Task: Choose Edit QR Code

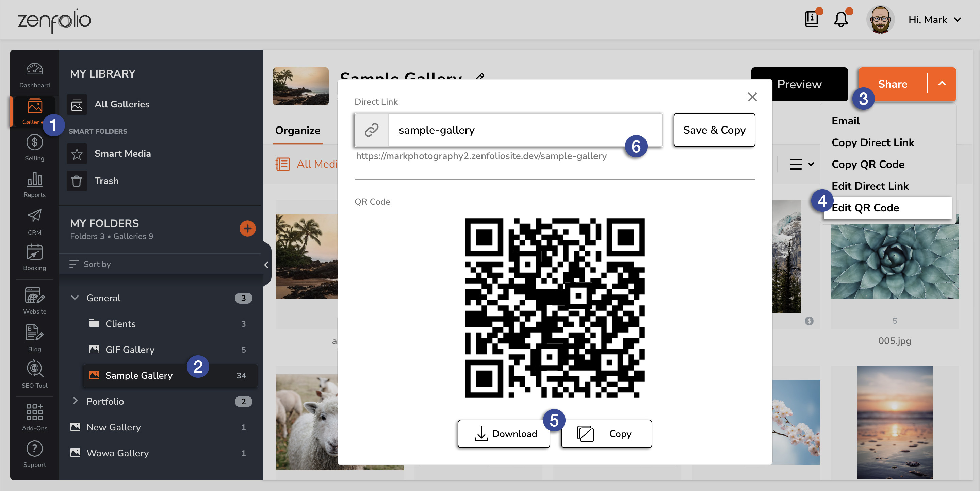Action: [888, 208]
